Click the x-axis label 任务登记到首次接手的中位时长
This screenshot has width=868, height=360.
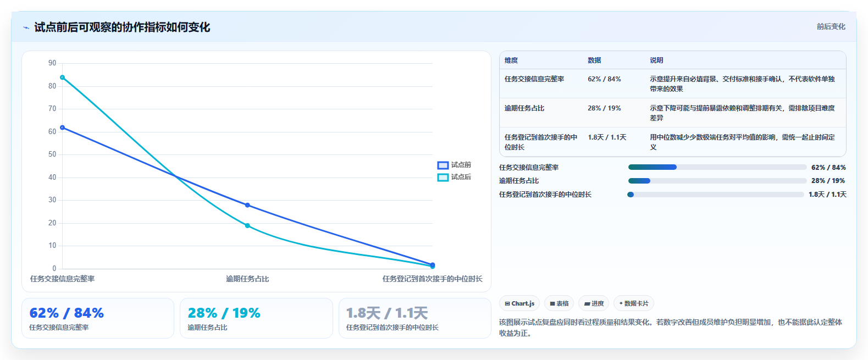433,279
